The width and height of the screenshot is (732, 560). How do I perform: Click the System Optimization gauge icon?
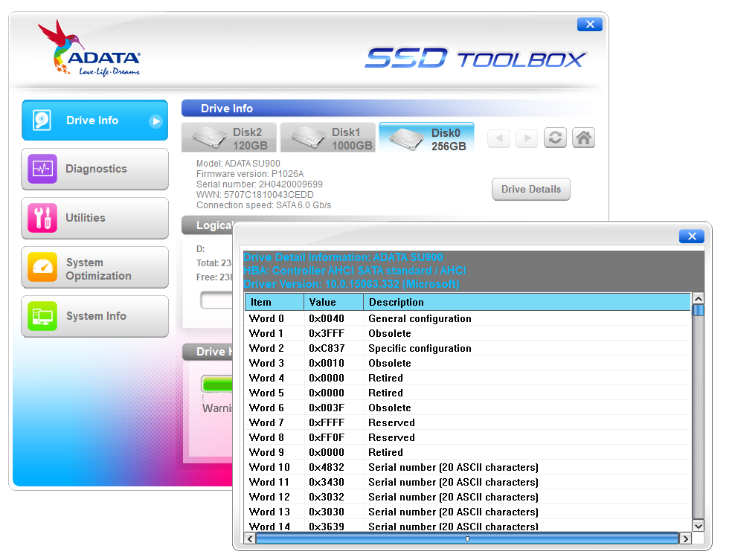point(42,268)
